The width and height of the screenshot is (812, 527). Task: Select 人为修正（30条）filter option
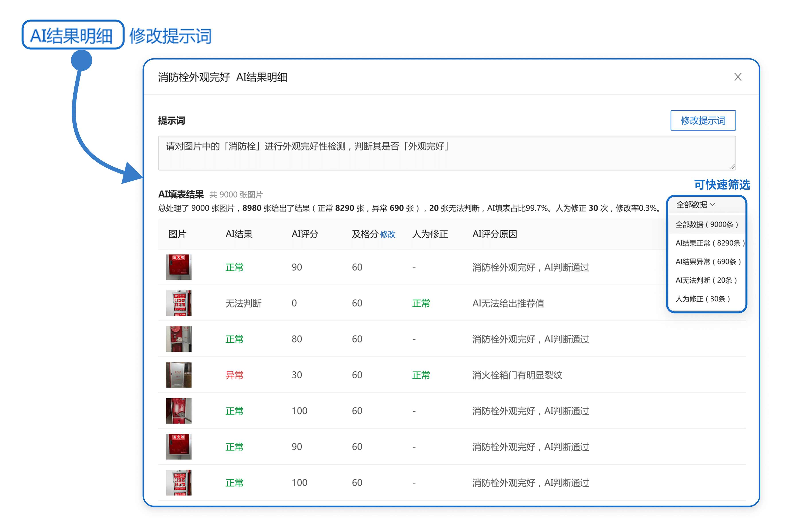click(x=702, y=299)
